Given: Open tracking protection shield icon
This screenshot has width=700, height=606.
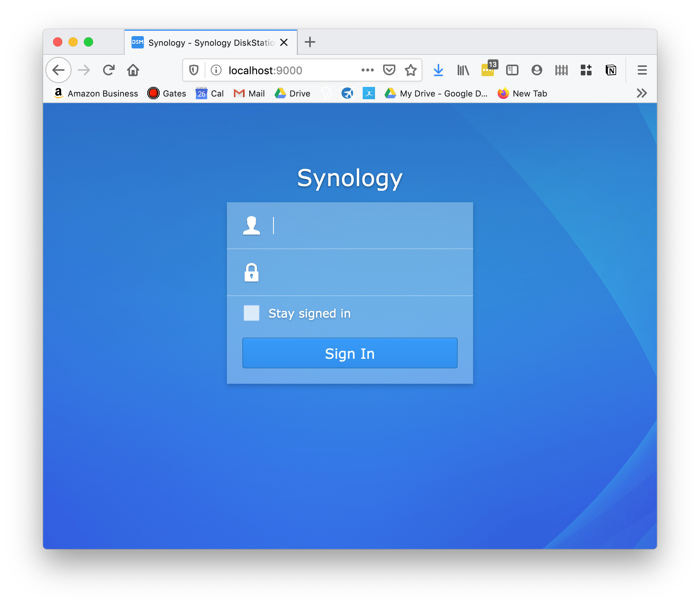Looking at the screenshot, I should 194,70.
